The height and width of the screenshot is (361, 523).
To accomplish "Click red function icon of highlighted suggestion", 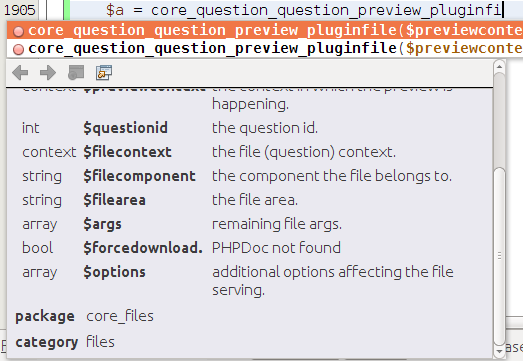I will coord(18,31).
